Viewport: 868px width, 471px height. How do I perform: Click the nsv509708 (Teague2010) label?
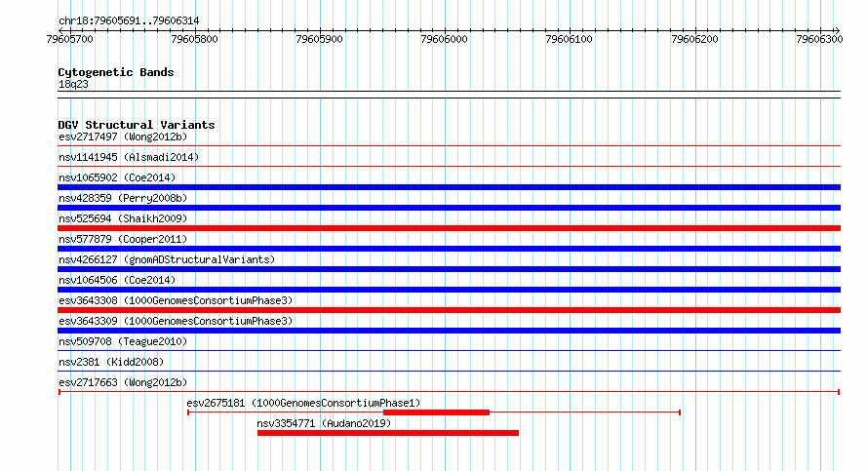[x=123, y=341]
